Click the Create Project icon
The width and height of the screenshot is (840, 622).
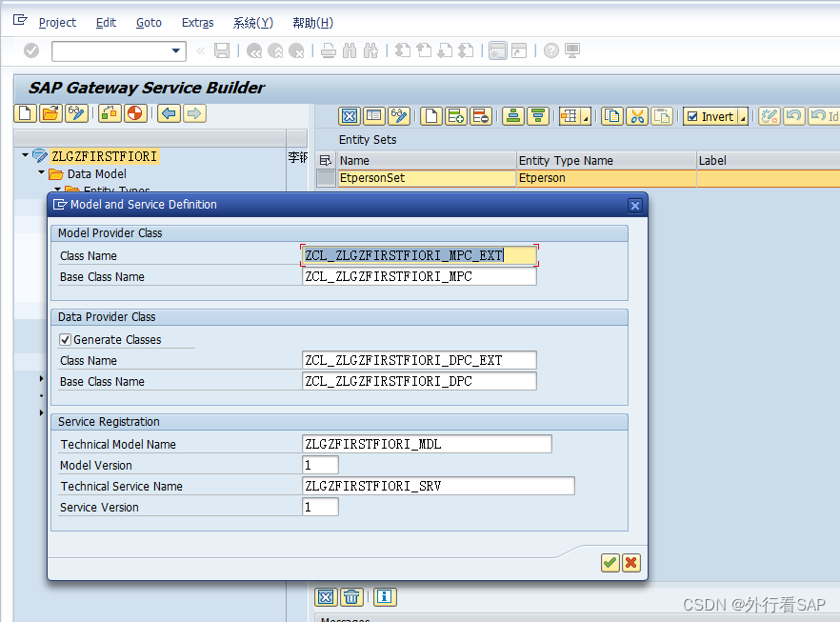pyautogui.click(x=25, y=113)
